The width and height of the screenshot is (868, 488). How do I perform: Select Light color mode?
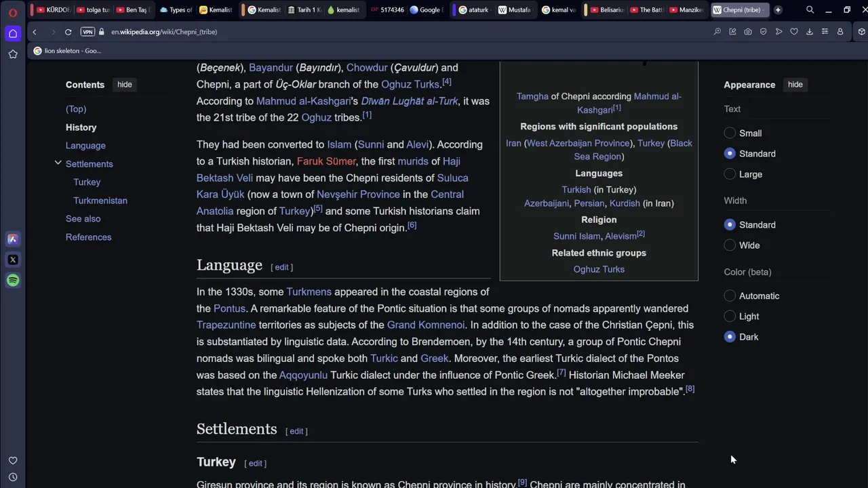pyautogui.click(x=730, y=317)
